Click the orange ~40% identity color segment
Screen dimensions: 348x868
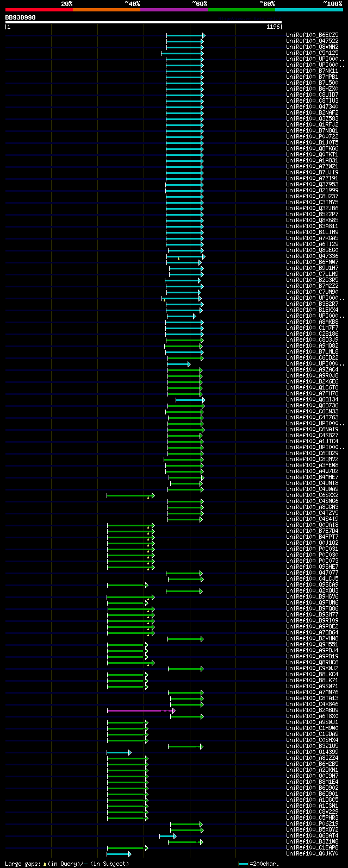(107, 10)
